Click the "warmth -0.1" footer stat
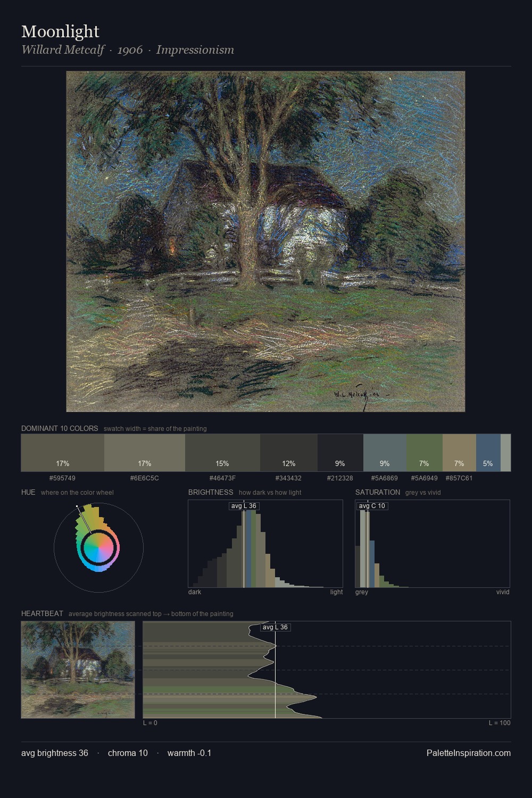Viewport: 532px width, 798px height. pyautogui.click(x=189, y=753)
